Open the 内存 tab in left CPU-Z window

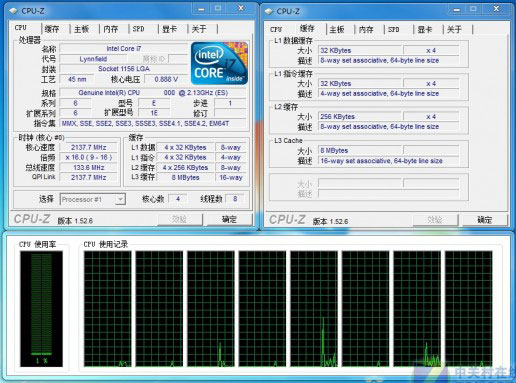click(111, 29)
